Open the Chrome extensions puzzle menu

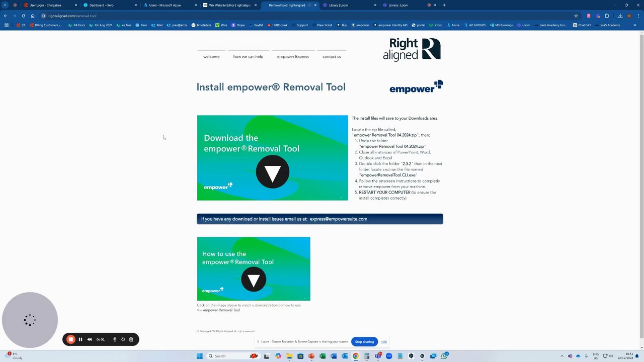pos(607,16)
